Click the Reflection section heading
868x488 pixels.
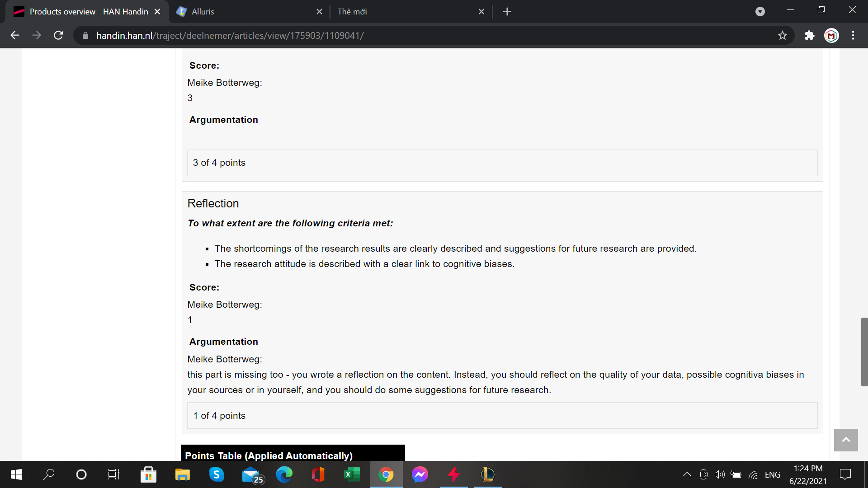click(213, 203)
